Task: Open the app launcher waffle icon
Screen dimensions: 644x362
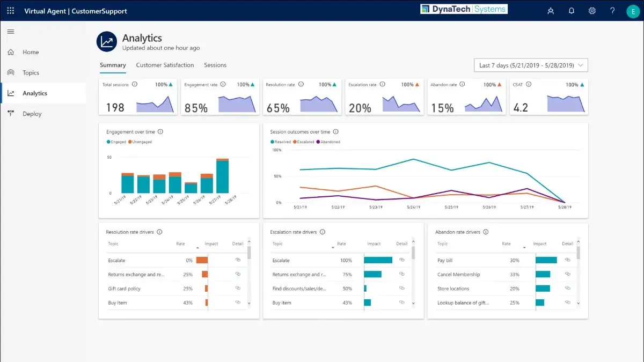Action: pos(10,11)
